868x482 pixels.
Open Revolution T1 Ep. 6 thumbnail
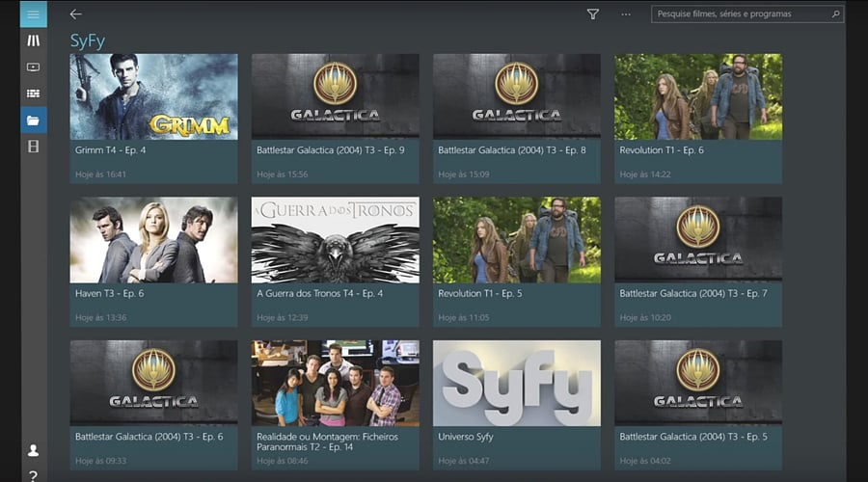[x=698, y=96]
